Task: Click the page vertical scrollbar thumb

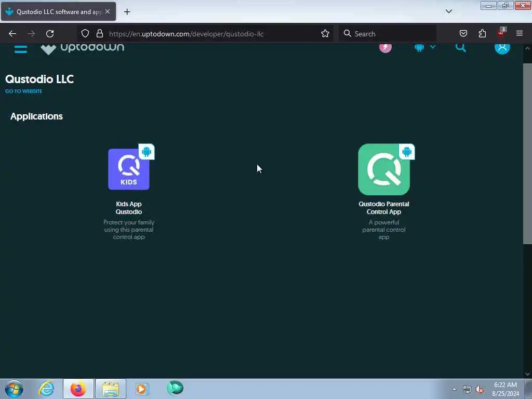Action: pyautogui.click(x=527, y=153)
